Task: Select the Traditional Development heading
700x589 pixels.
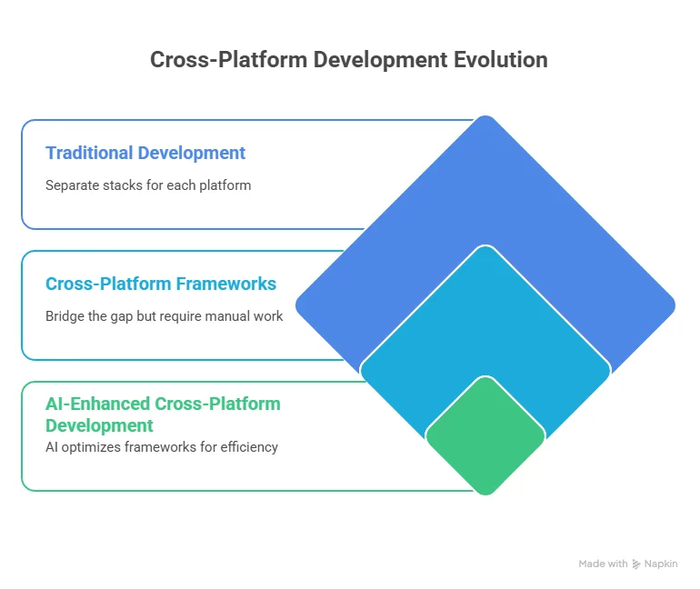Action: pyautogui.click(x=145, y=153)
